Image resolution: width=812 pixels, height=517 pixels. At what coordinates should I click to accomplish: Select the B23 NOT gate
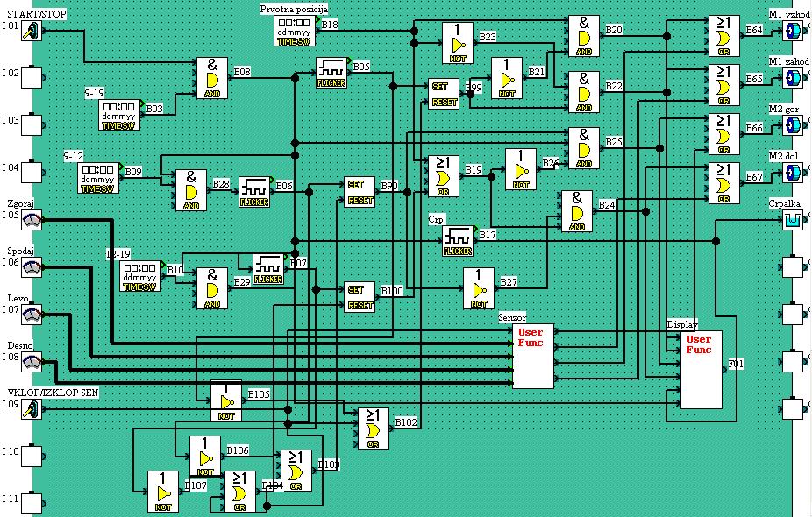(458, 43)
